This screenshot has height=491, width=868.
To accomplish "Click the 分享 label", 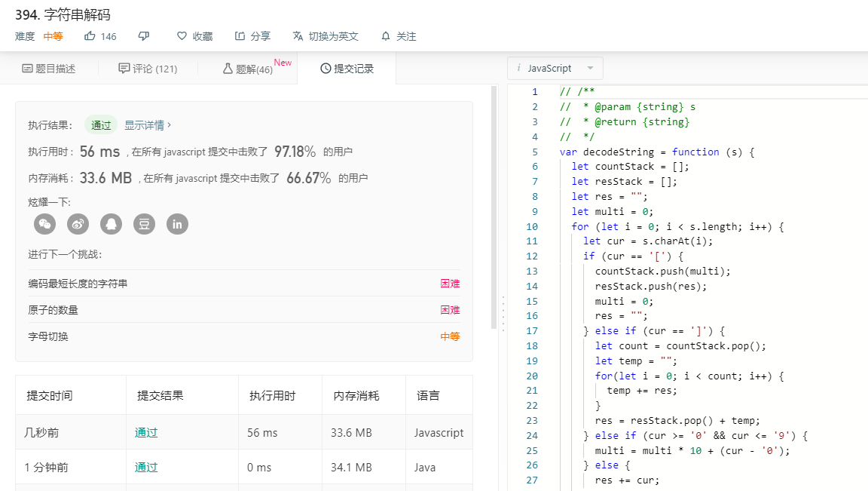I will 260,36.
